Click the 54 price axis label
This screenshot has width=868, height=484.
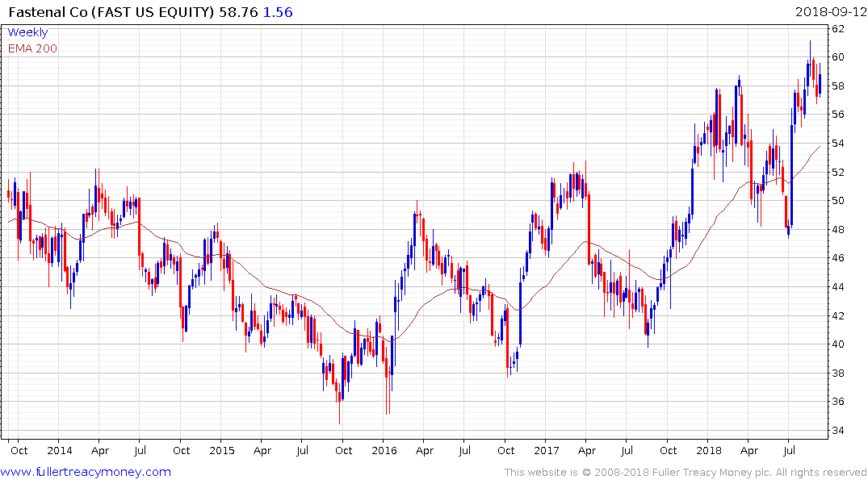pyautogui.click(x=837, y=144)
